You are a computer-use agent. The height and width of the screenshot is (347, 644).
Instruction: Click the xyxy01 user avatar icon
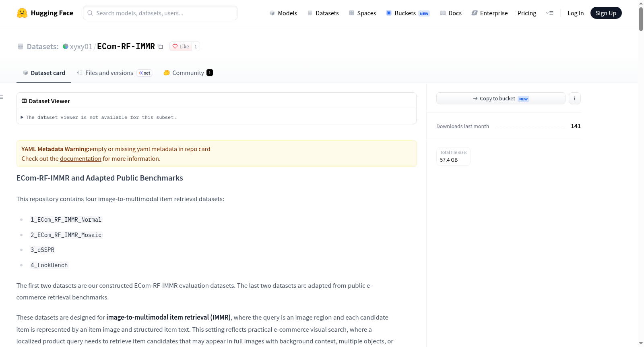66,46
